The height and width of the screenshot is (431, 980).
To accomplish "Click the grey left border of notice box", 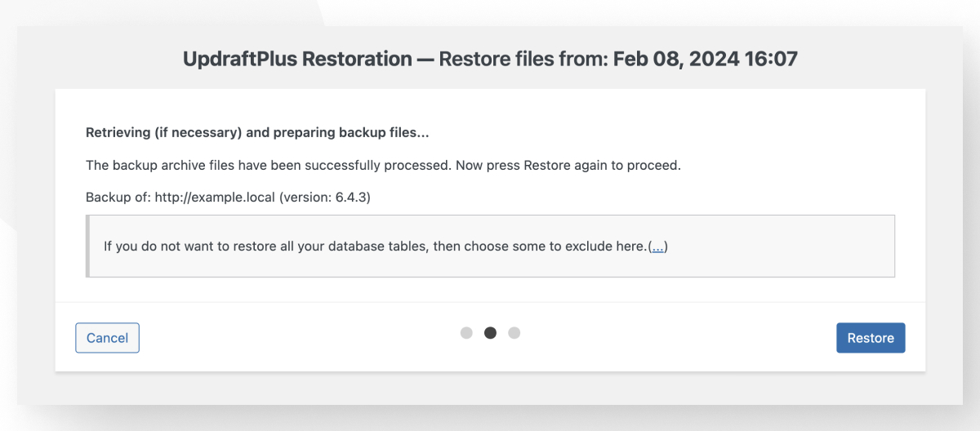I will pyautogui.click(x=87, y=247).
